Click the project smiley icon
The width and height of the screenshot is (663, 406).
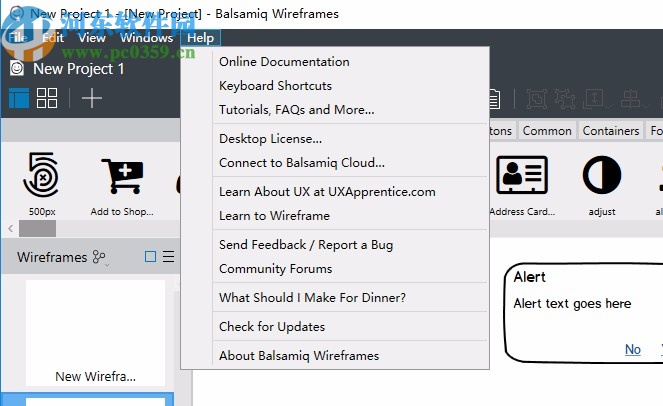[x=17, y=68]
